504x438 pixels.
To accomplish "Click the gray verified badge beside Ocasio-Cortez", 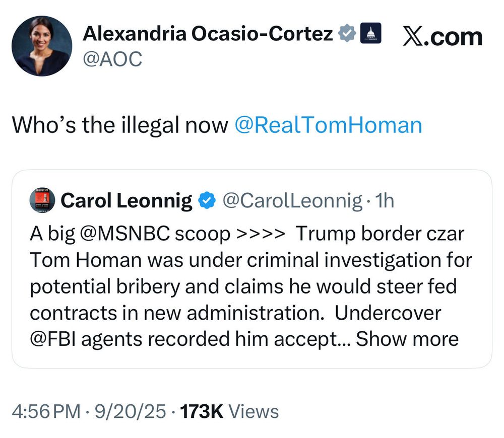I will [x=346, y=34].
